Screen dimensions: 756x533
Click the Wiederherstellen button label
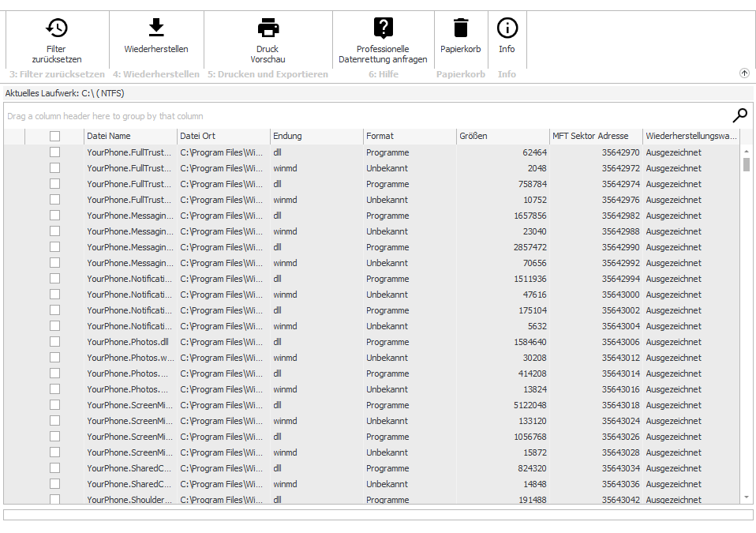tap(155, 49)
